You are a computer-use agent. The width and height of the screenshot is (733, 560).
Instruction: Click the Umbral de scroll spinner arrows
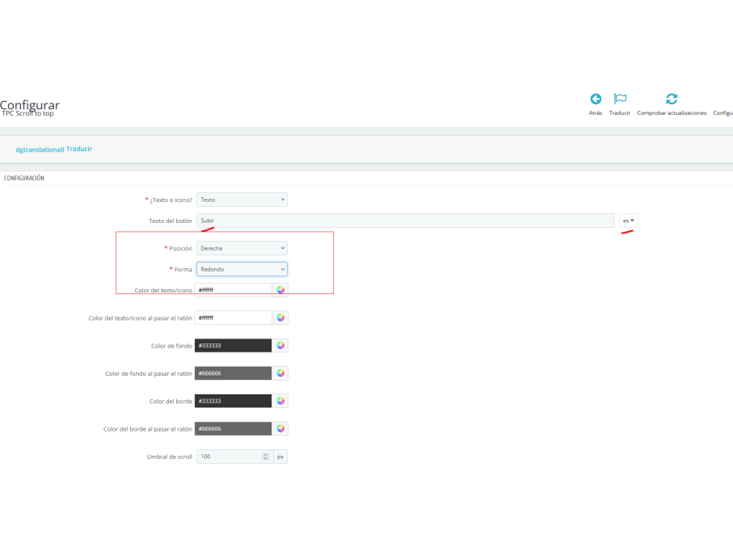[266, 457]
